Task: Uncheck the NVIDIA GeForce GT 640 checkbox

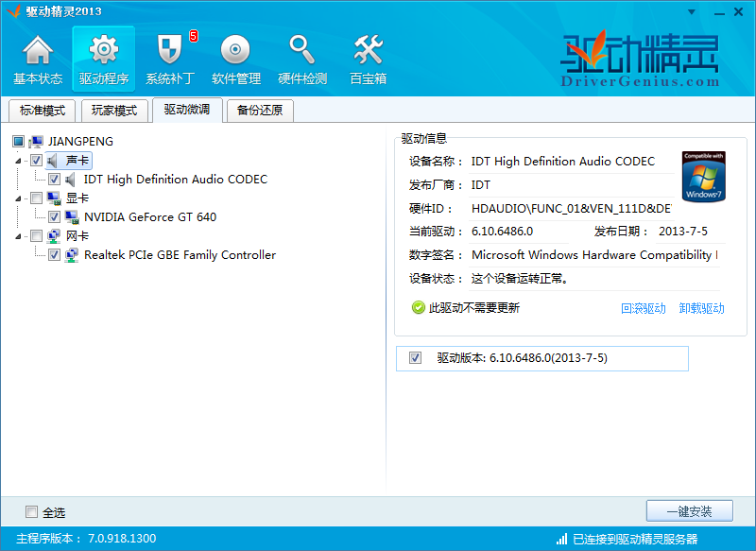Action: [x=54, y=217]
